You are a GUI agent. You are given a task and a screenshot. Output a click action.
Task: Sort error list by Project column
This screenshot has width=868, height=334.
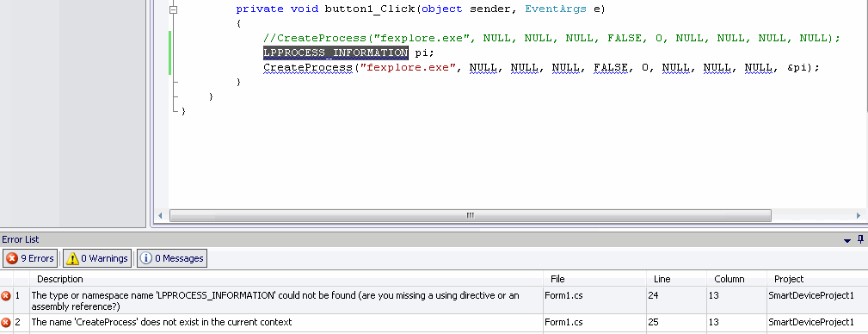pos(817,279)
